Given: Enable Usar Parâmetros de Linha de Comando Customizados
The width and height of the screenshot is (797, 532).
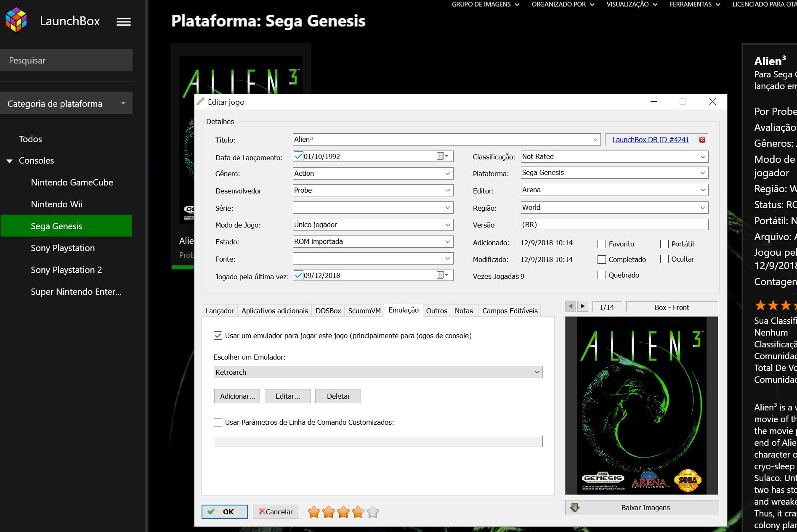Looking at the screenshot, I should point(218,422).
